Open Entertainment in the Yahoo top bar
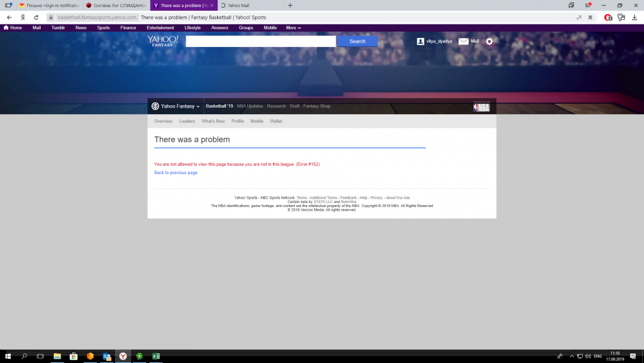This screenshot has width=644, height=363. (x=160, y=28)
